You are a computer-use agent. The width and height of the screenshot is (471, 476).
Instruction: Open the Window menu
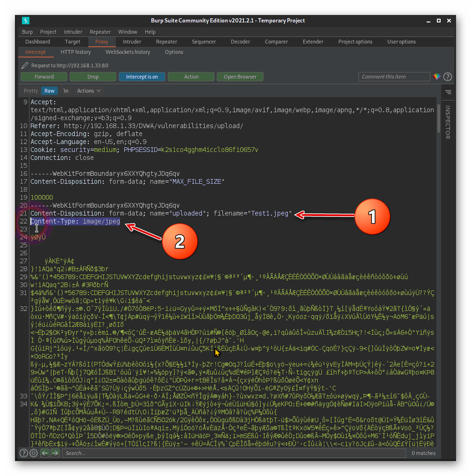[128, 32]
